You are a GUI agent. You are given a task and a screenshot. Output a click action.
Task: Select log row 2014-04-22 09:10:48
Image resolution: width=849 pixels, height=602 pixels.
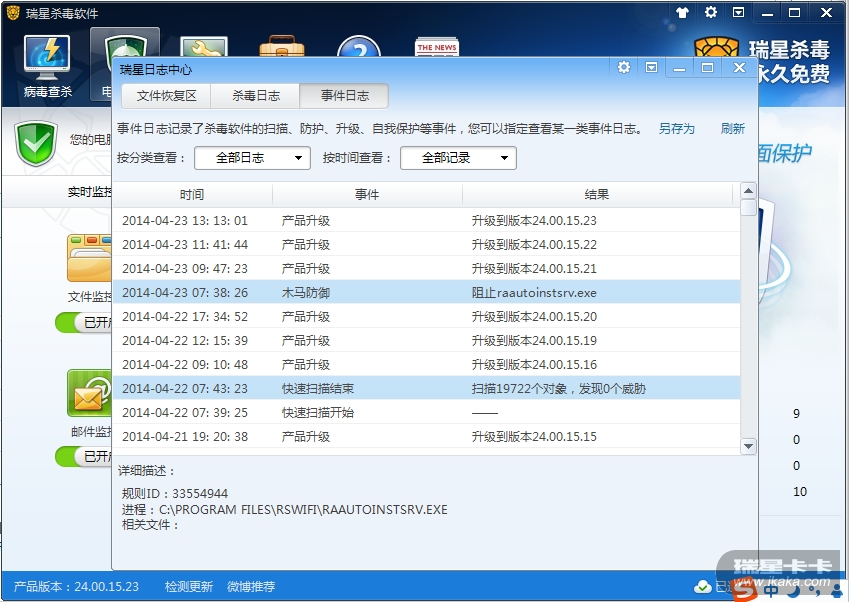click(x=426, y=364)
